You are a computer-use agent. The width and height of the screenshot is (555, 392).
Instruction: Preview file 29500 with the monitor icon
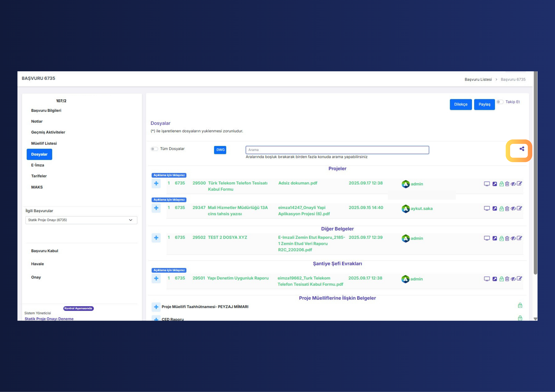pyautogui.click(x=487, y=184)
